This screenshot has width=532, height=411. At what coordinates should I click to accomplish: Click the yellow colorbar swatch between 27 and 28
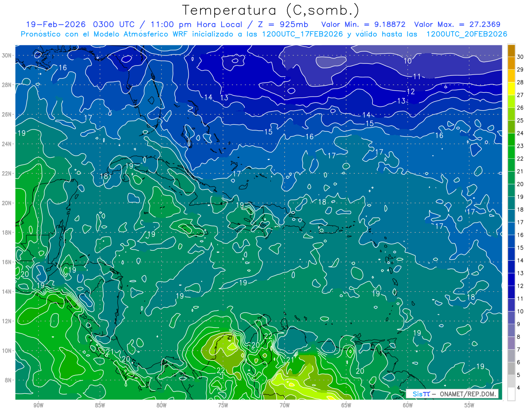tap(511, 89)
